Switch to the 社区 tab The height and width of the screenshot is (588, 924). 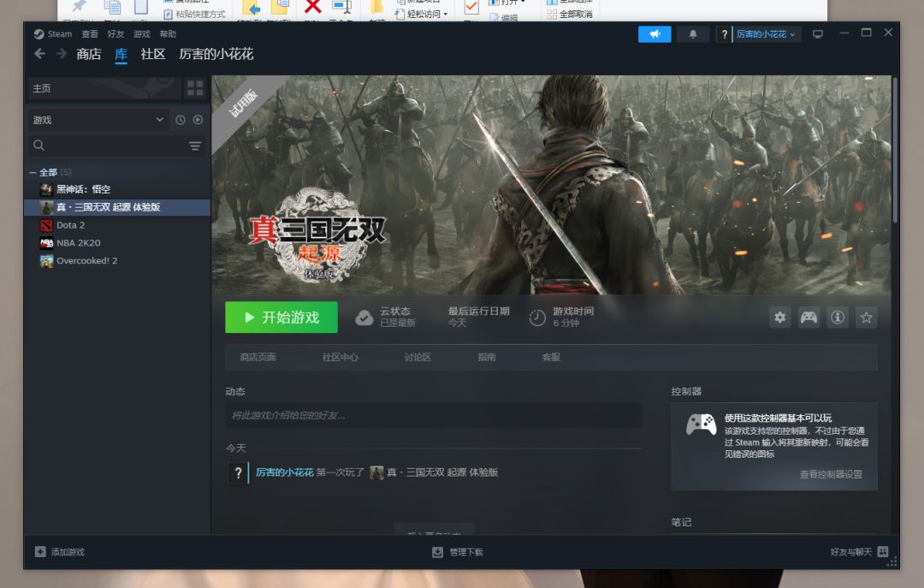tap(152, 54)
